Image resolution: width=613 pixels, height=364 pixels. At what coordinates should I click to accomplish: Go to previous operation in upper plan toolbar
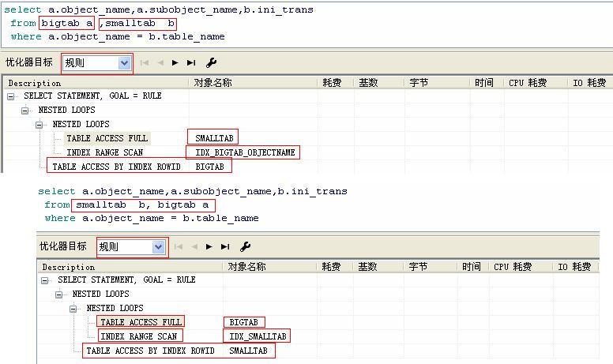point(160,63)
